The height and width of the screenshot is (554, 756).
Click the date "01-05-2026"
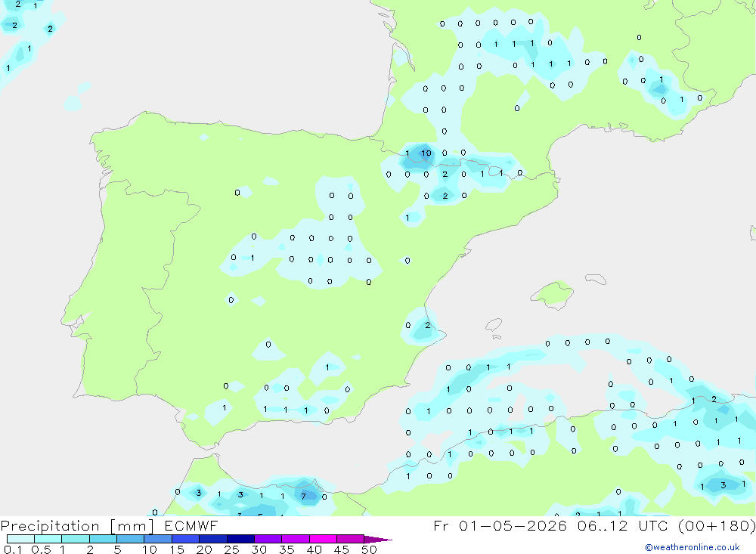(513, 526)
